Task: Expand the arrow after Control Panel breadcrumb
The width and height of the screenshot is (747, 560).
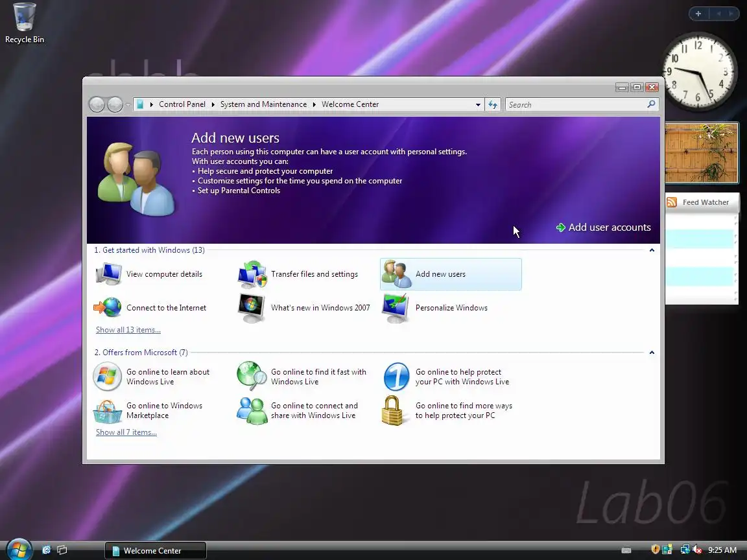Action: click(213, 104)
